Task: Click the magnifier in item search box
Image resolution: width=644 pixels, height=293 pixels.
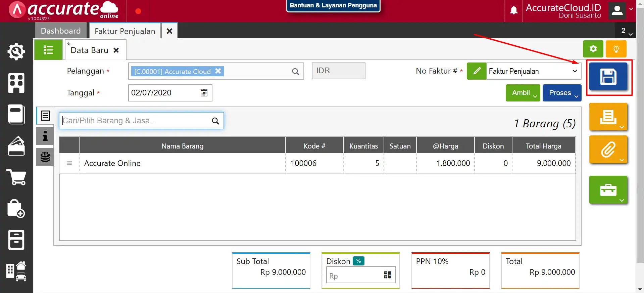Action: [x=215, y=121]
